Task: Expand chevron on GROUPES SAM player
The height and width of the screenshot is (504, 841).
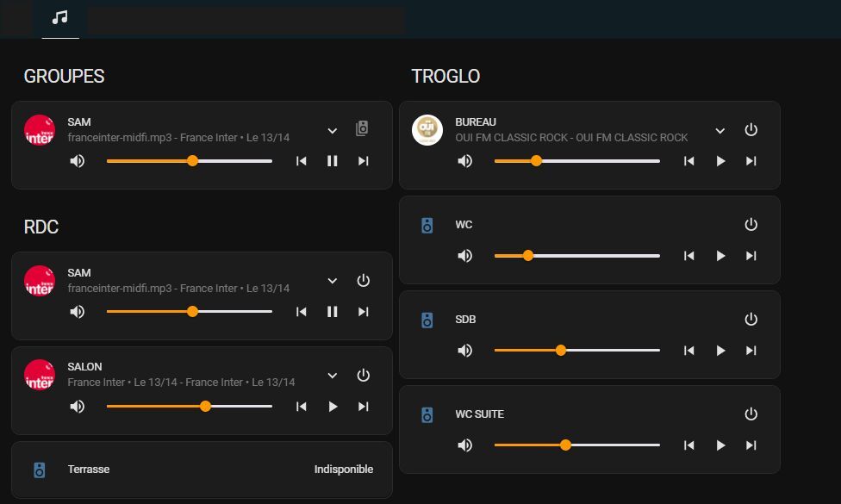Action: pyautogui.click(x=333, y=131)
